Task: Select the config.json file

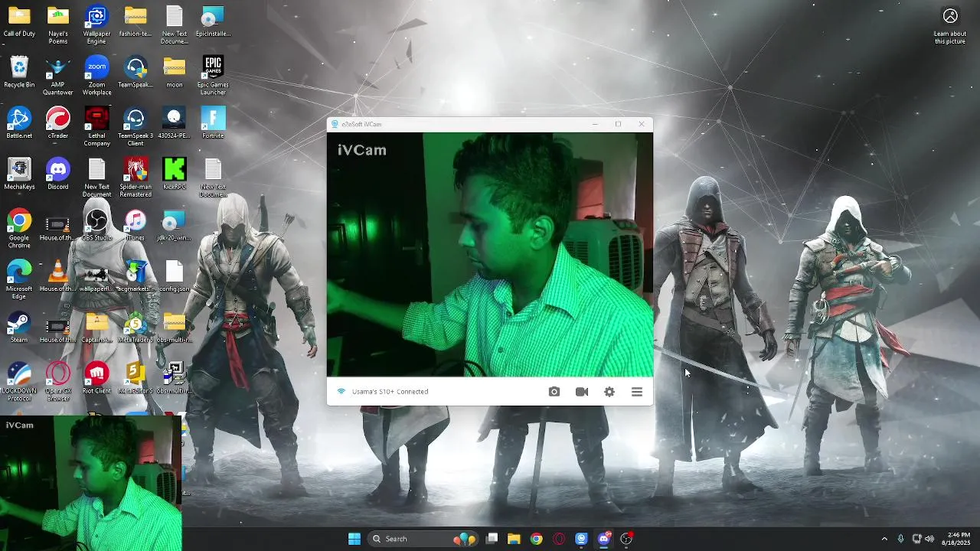Action: click(175, 276)
